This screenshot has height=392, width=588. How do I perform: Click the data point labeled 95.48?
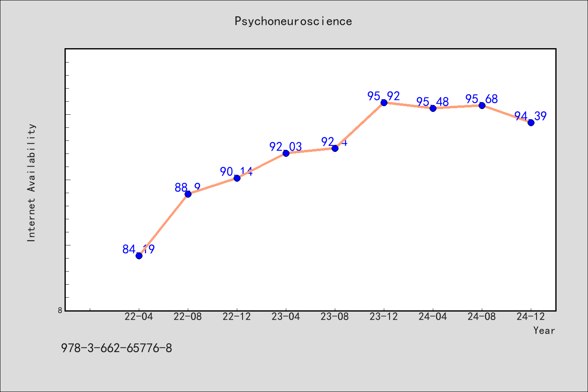click(433, 108)
